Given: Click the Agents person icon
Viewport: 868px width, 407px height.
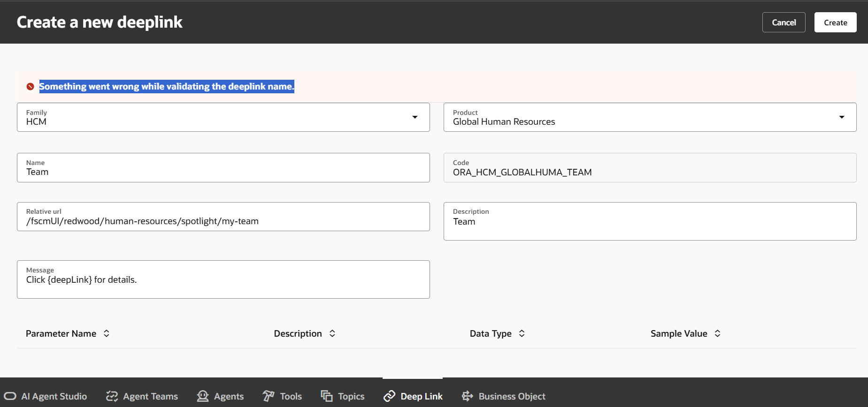Looking at the screenshot, I should coord(203,396).
